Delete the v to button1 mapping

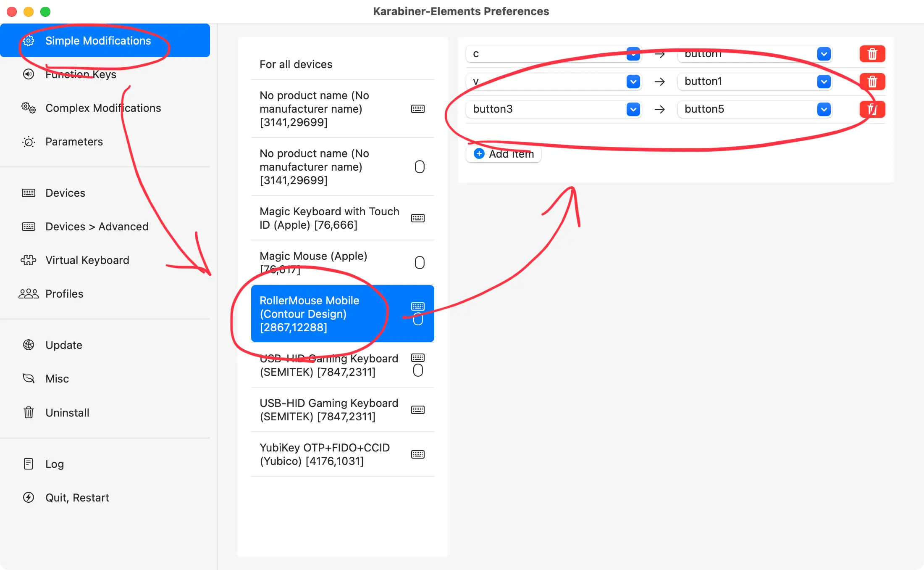(872, 82)
